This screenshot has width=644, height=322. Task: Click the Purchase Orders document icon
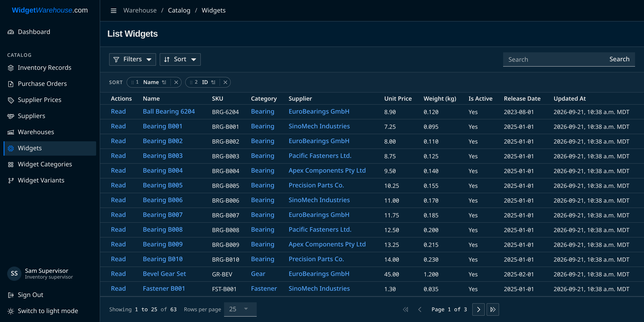click(11, 84)
